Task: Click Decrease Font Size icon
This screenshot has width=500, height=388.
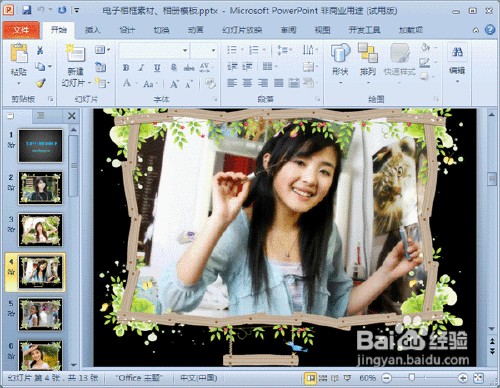Action: [x=189, y=84]
